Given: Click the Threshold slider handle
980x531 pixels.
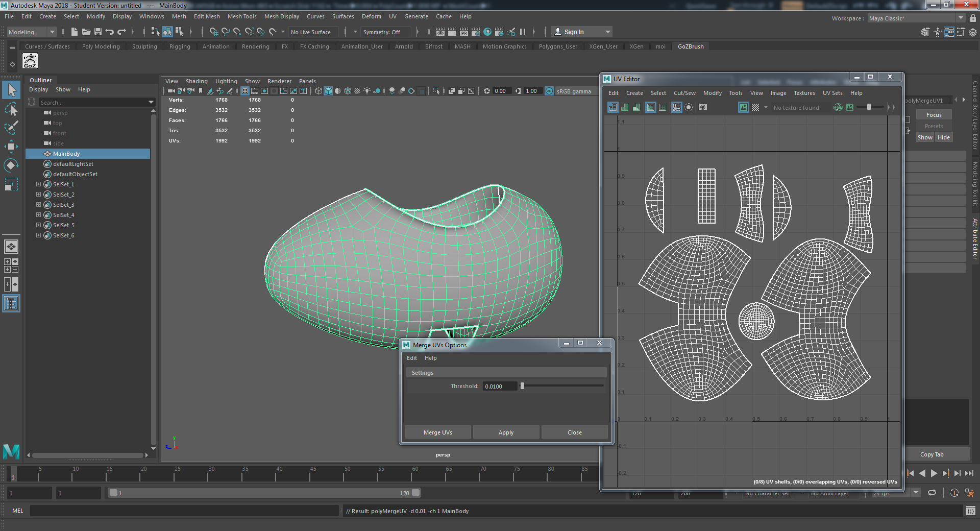Looking at the screenshot, I should [522, 386].
